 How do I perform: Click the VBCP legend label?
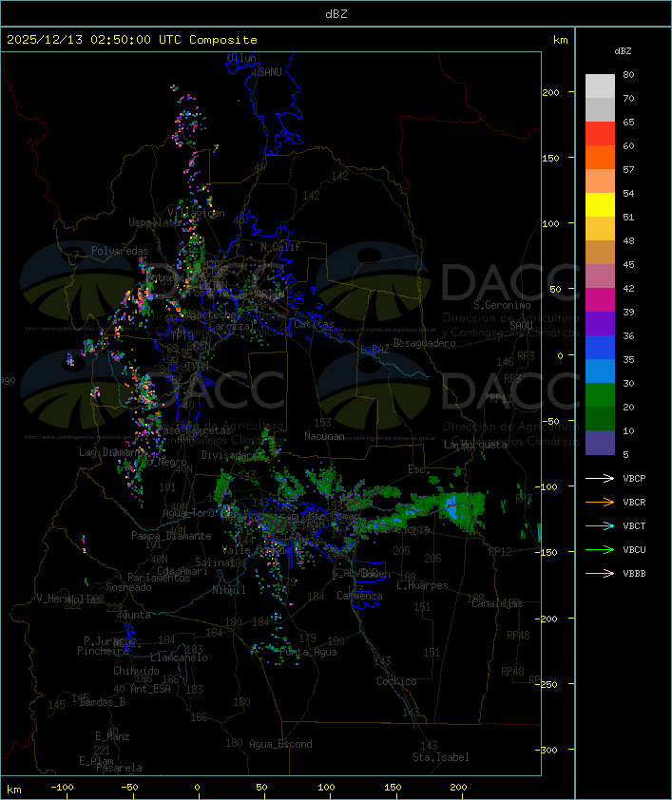click(634, 479)
